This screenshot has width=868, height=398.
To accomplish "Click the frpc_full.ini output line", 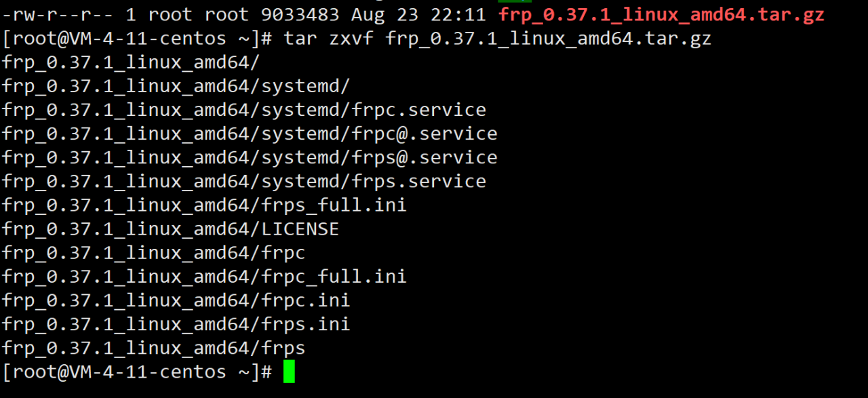I will point(203,277).
